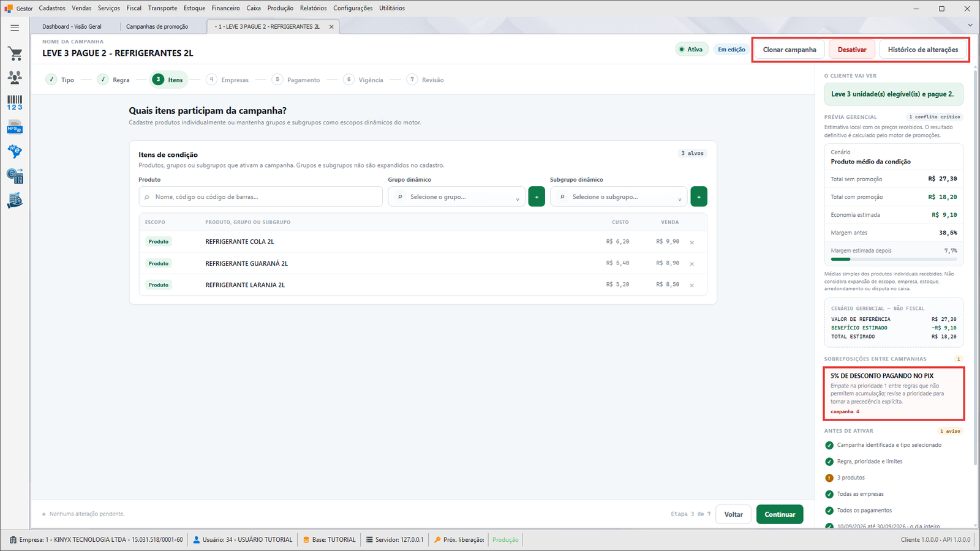Click the Ativa status badge
Image resolution: width=980 pixels, height=551 pixels.
(692, 50)
